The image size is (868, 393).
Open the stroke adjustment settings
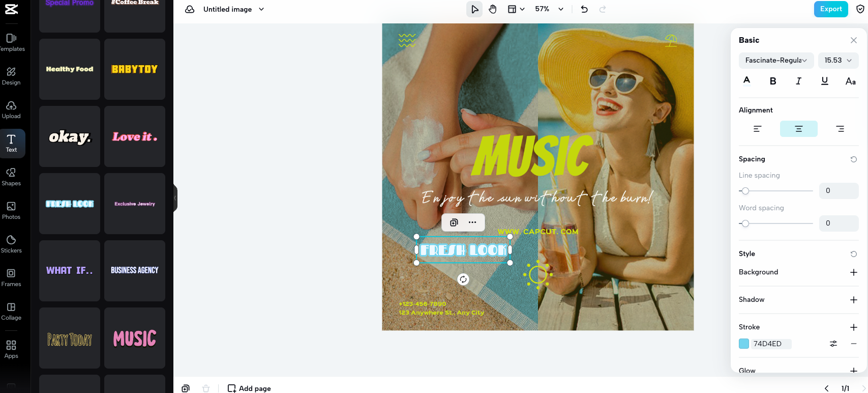(x=833, y=344)
